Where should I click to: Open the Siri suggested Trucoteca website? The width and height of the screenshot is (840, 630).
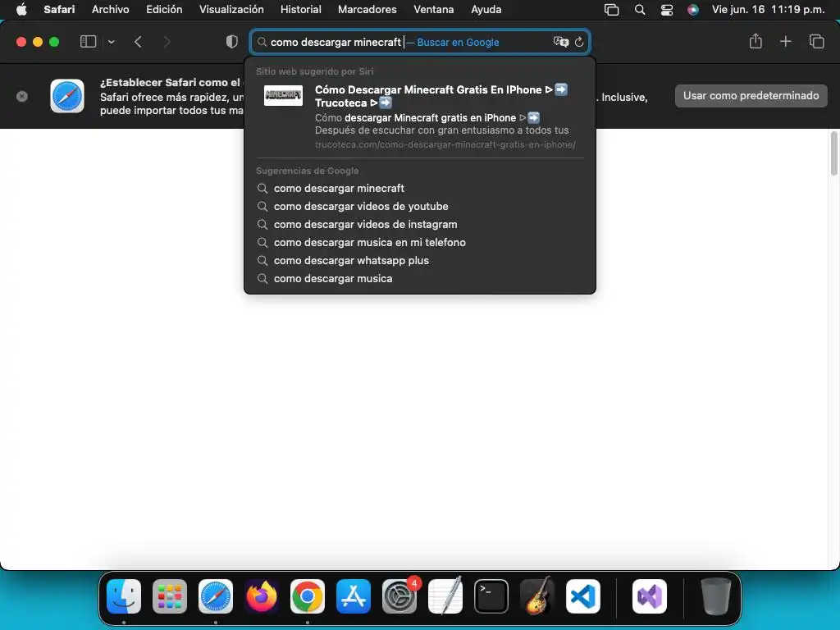420,116
